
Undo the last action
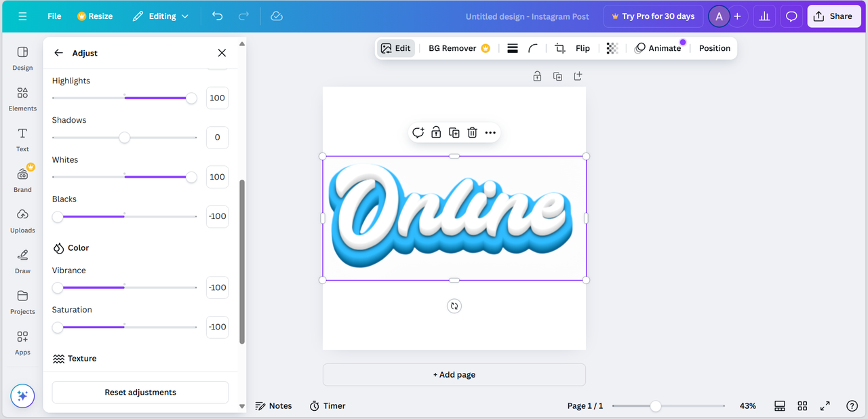[217, 16]
